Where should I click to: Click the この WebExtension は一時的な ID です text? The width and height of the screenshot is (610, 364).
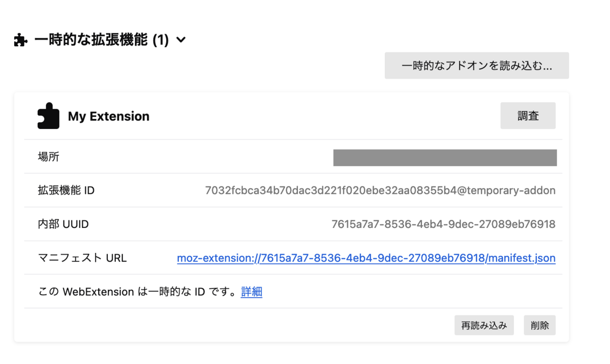click(138, 291)
